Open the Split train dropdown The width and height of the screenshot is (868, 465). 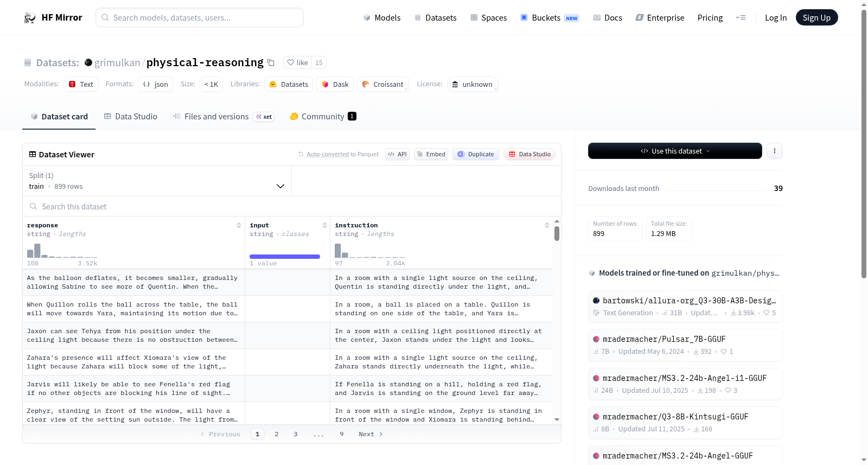coord(157,181)
